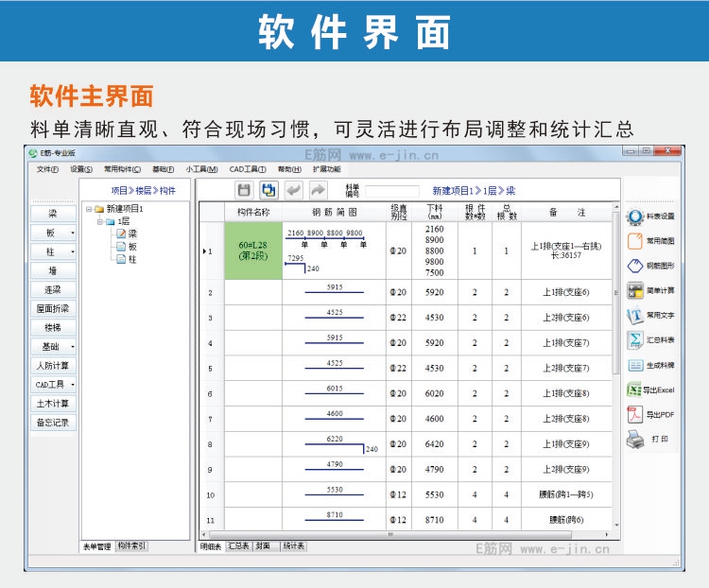The width and height of the screenshot is (709, 588).
Task: Select row number 5 header
Action: click(x=212, y=368)
